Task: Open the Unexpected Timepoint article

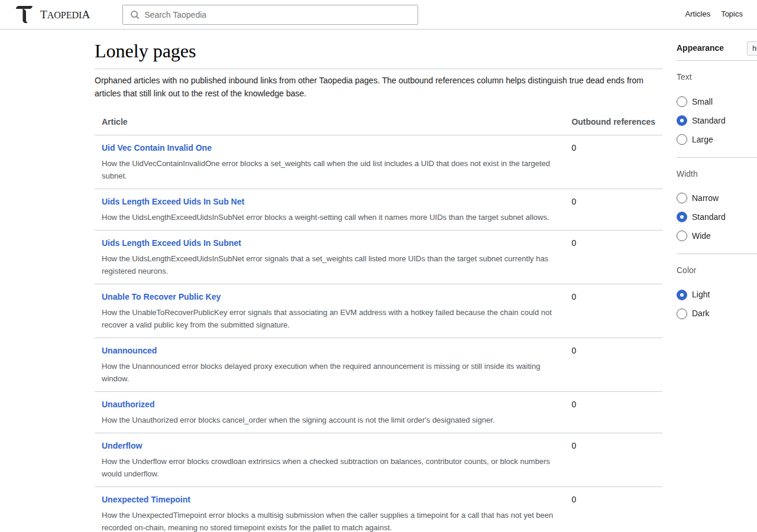Action: click(146, 499)
